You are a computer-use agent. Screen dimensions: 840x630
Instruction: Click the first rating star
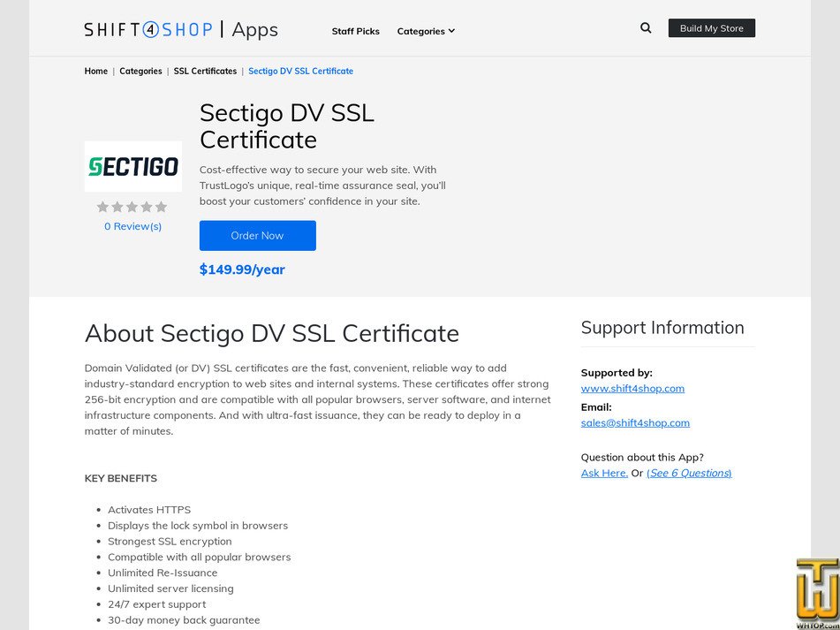click(103, 207)
